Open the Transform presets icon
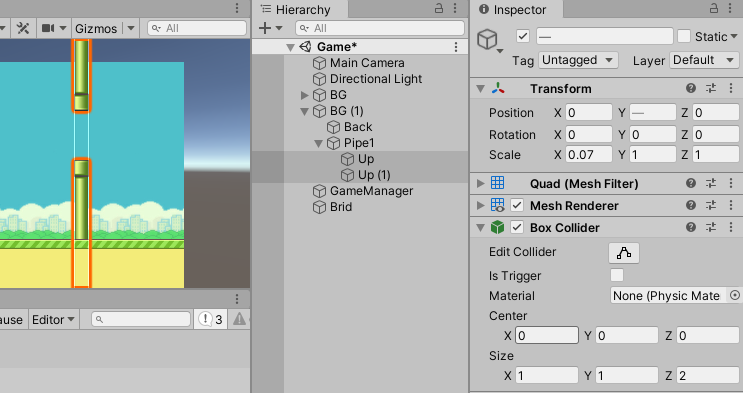This screenshot has height=393, width=743. click(x=711, y=88)
